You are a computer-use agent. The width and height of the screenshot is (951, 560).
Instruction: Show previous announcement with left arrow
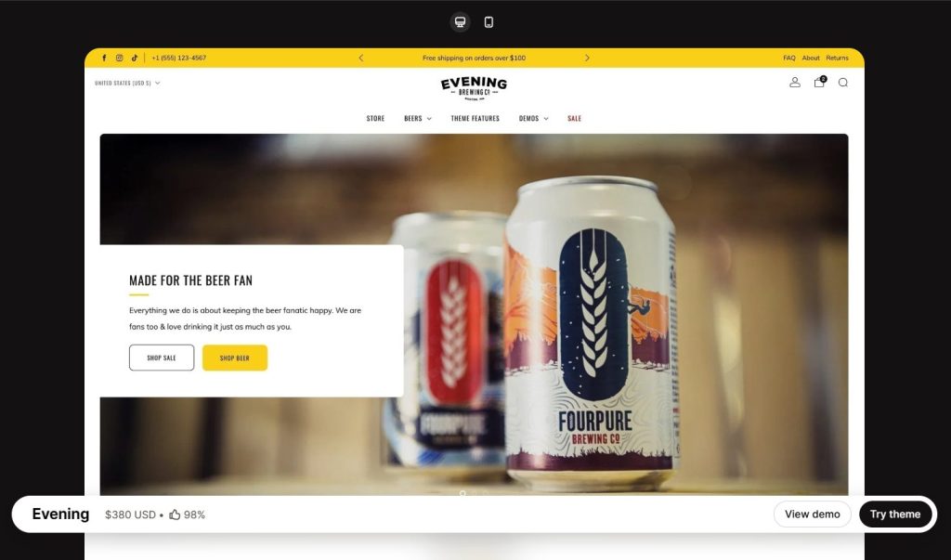tap(361, 59)
